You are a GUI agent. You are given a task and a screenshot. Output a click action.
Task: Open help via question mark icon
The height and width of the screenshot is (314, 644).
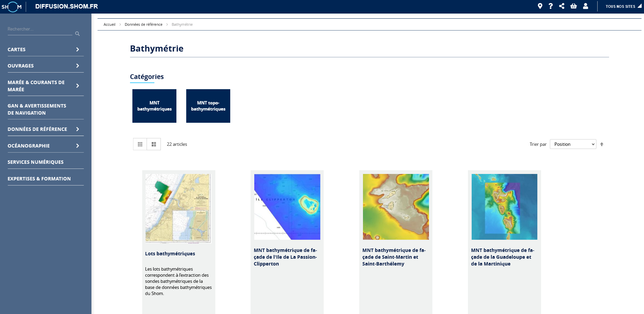tap(551, 6)
